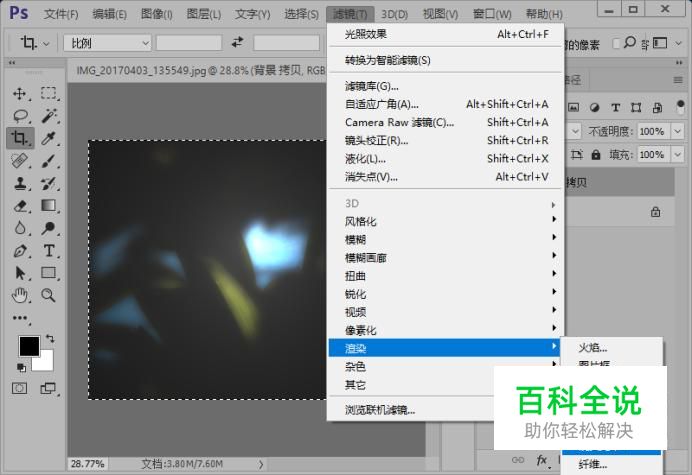Expand the 模糊 submenu
This screenshot has height=475, width=692.
point(446,239)
